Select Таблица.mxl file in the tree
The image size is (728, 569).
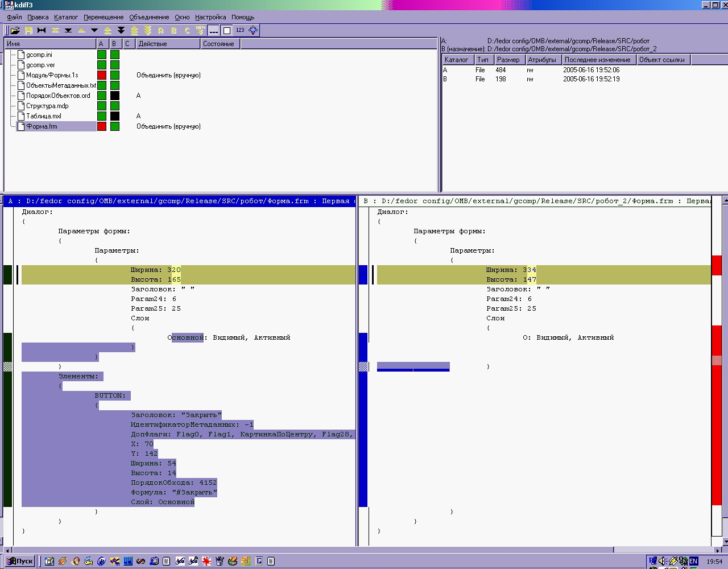[x=43, y=116]
